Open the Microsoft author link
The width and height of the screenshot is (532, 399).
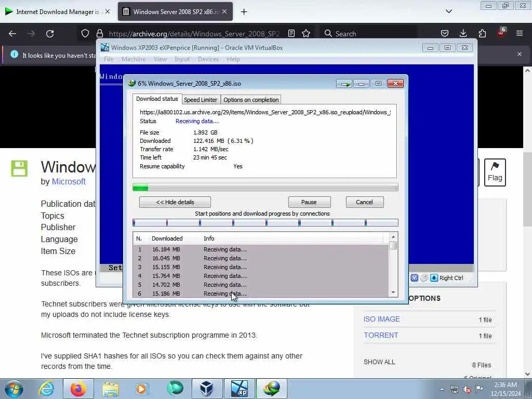pos(69,181)
